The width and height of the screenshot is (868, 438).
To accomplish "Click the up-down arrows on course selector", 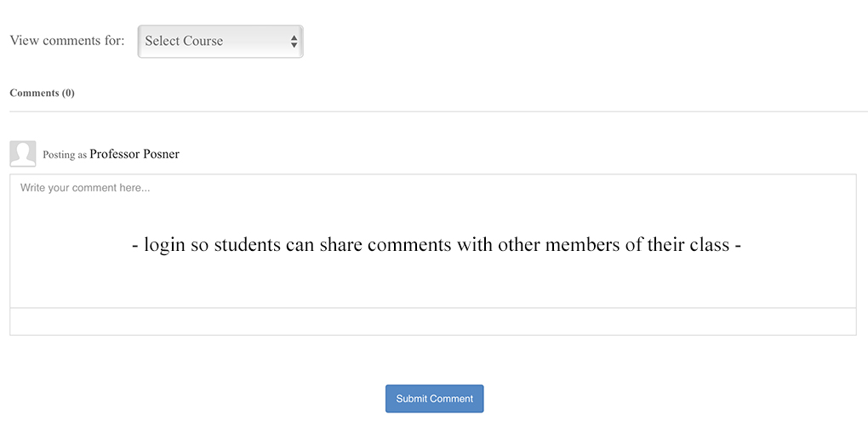I will [294, 41].
